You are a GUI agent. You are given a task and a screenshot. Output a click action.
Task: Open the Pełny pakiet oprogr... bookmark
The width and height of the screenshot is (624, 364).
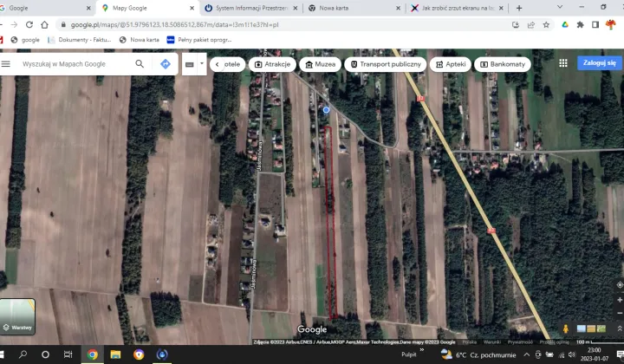[199, 40]
